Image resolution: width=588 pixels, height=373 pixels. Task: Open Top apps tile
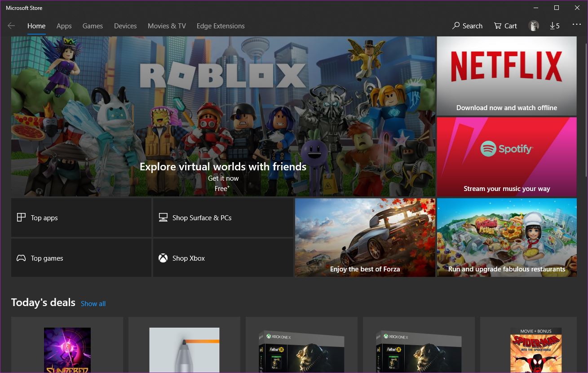(81, 218)
